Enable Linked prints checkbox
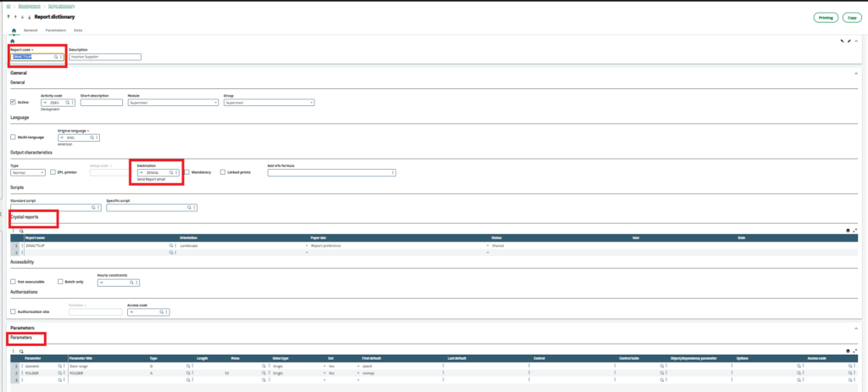 click(x=223, y=172)
